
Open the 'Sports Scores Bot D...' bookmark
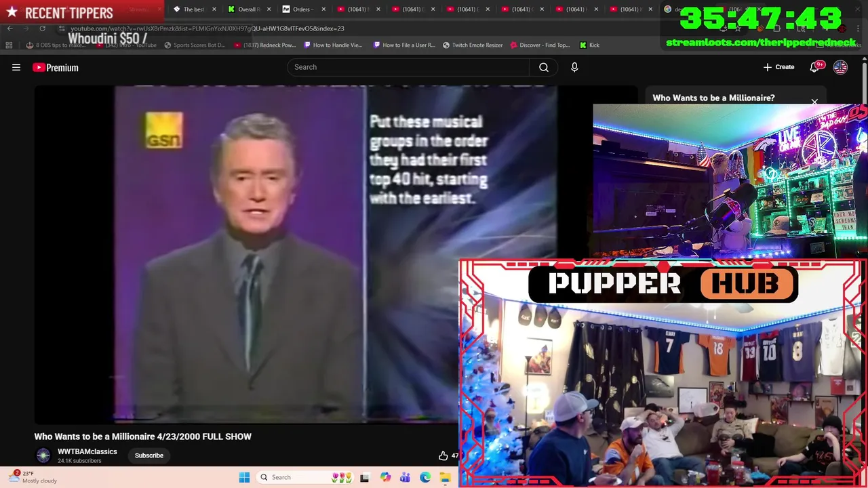coord(195,45)
